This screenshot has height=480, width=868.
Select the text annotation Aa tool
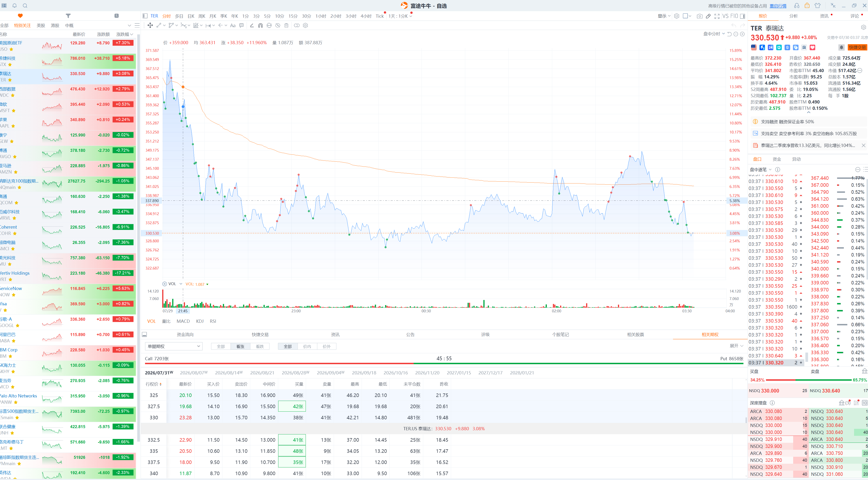tap(232, 25)
